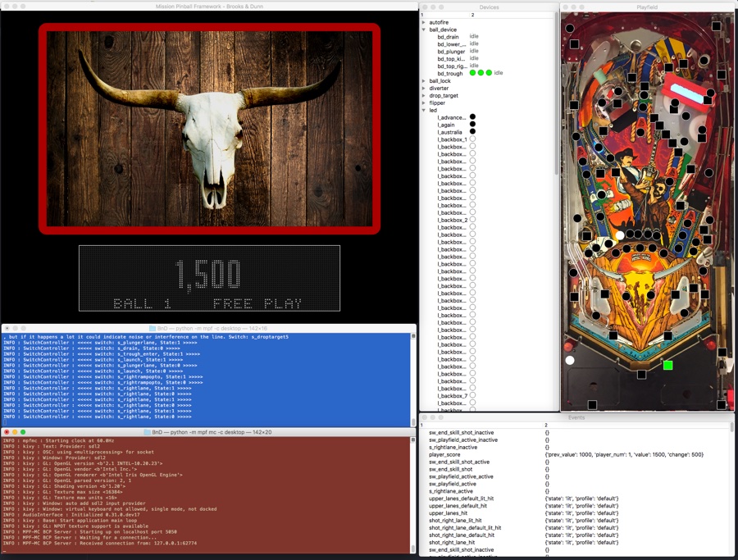
Task: Click the first green ball indicator of bd_trough
Action: [473, 73]
